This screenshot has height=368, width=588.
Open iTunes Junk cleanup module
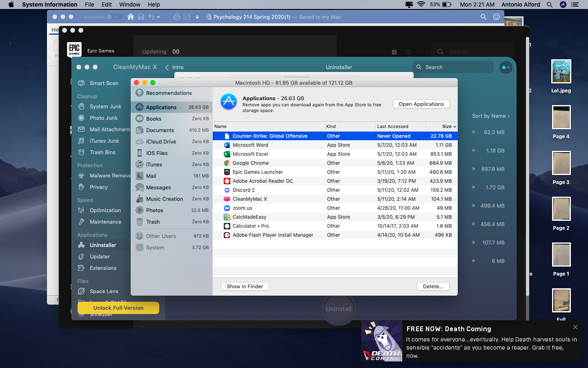point(98,141)
